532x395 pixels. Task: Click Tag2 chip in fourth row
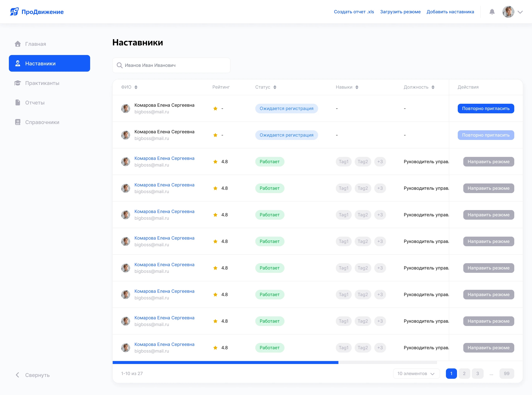(x=363, y=188)
